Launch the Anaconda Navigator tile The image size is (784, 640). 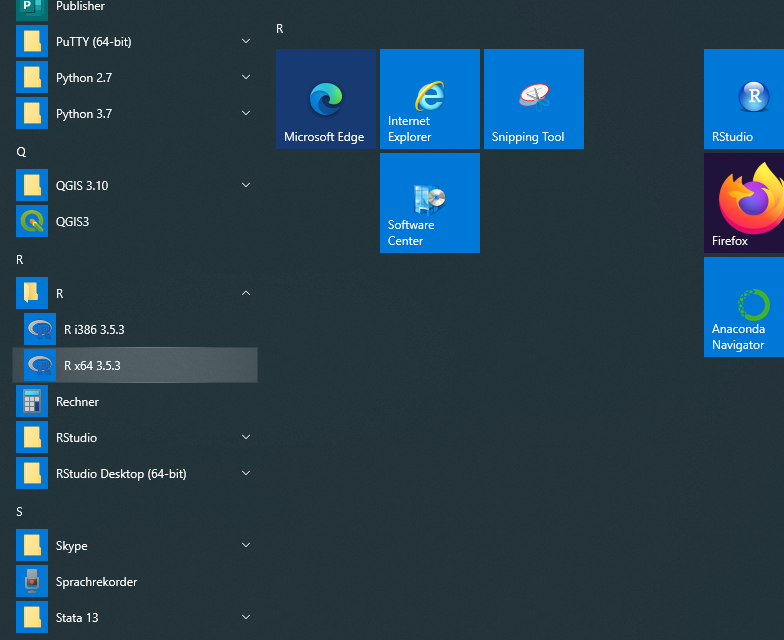click(x=744, y=307)
